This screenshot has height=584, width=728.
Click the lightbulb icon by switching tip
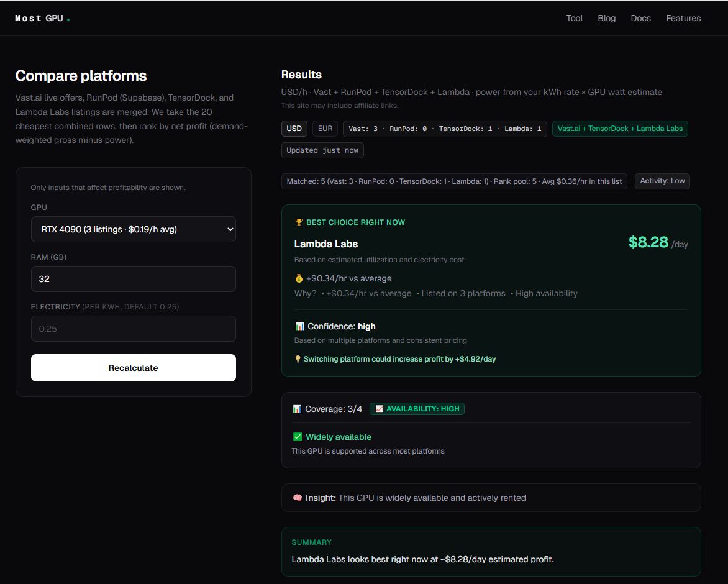pyautogui.click(x=298, y=359)
